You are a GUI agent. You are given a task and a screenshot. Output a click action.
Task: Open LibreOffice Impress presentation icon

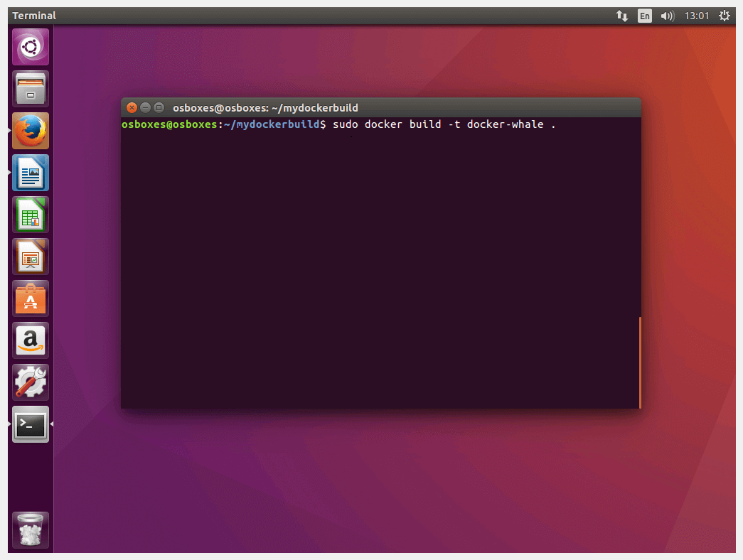pyautogui.click(x=31, y=257)
